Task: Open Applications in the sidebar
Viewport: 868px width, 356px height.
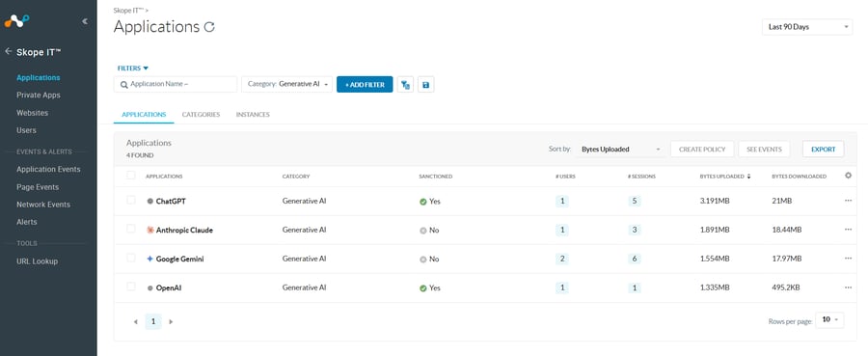Action: pos(39,77)
